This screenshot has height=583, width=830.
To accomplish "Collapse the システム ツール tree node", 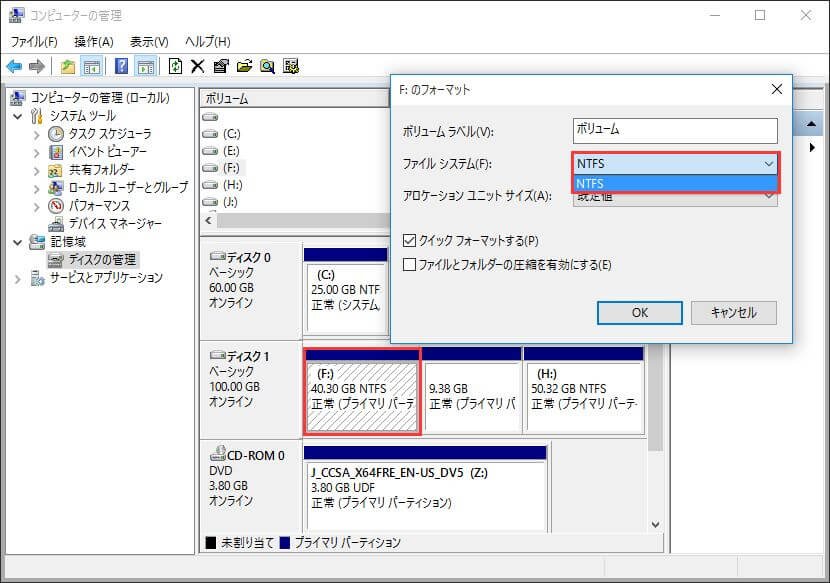I will click(18, 116).
